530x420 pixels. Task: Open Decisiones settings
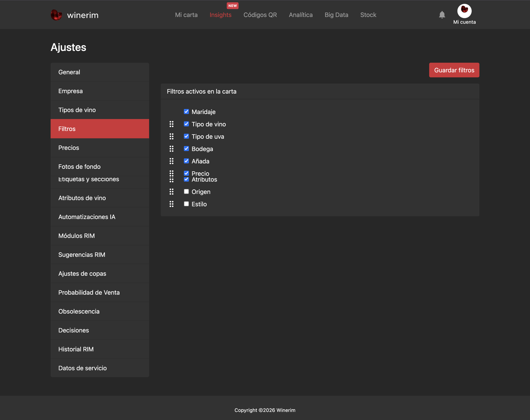click(100, 330)
